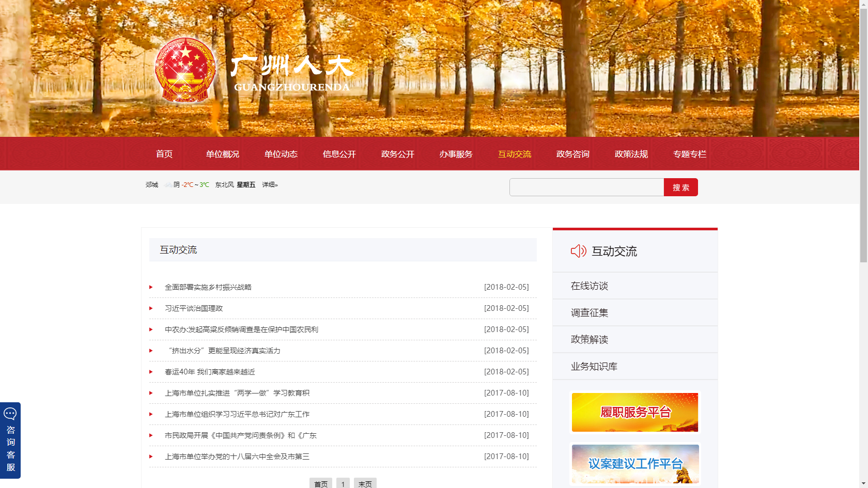868x488 pixels.
Task: Open weather 详细» link
Action: click(x=270, y=185)
